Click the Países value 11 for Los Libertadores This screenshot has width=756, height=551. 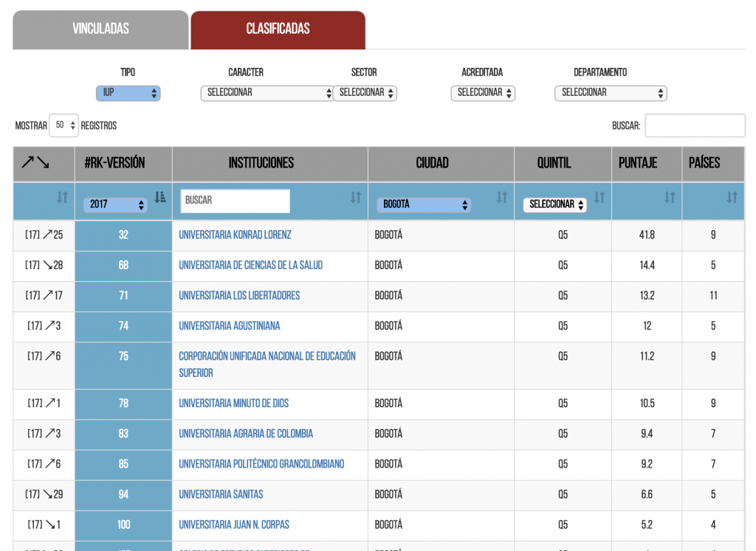coord(714,296)
